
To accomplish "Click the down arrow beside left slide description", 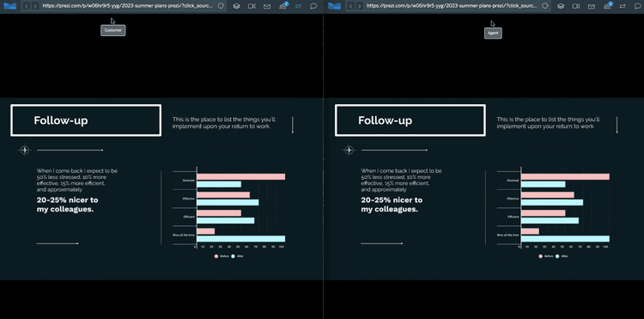I will (293, 125).
